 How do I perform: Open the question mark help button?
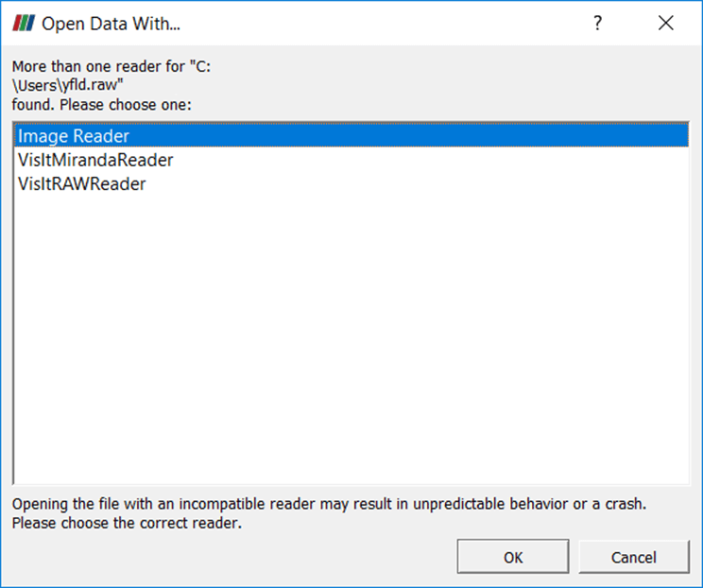pos(597,23)
